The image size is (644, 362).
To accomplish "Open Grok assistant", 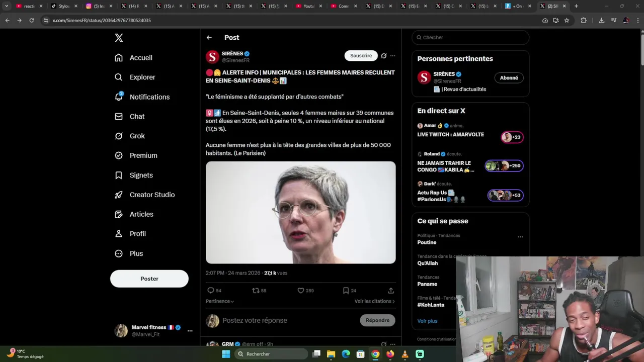I will coord(130,136).
